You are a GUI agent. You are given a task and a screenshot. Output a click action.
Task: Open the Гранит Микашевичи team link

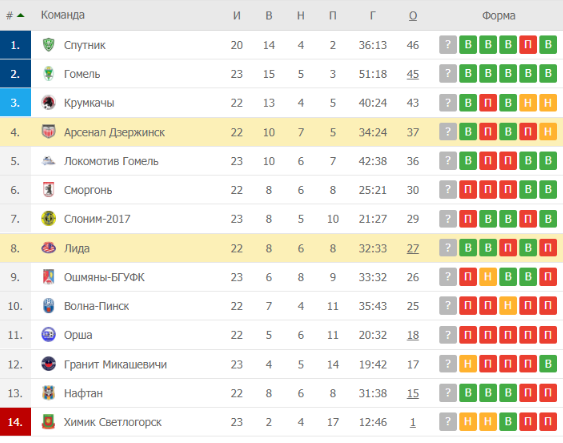coord(115,364)
